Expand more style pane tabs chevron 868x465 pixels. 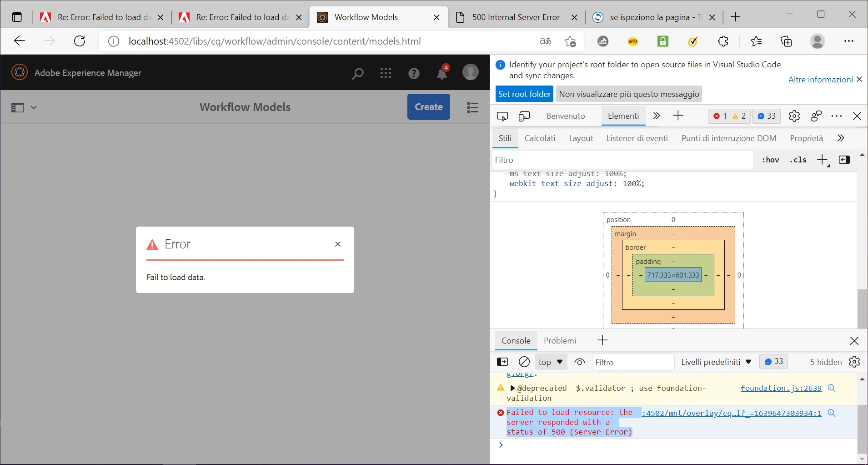point(841,138)
